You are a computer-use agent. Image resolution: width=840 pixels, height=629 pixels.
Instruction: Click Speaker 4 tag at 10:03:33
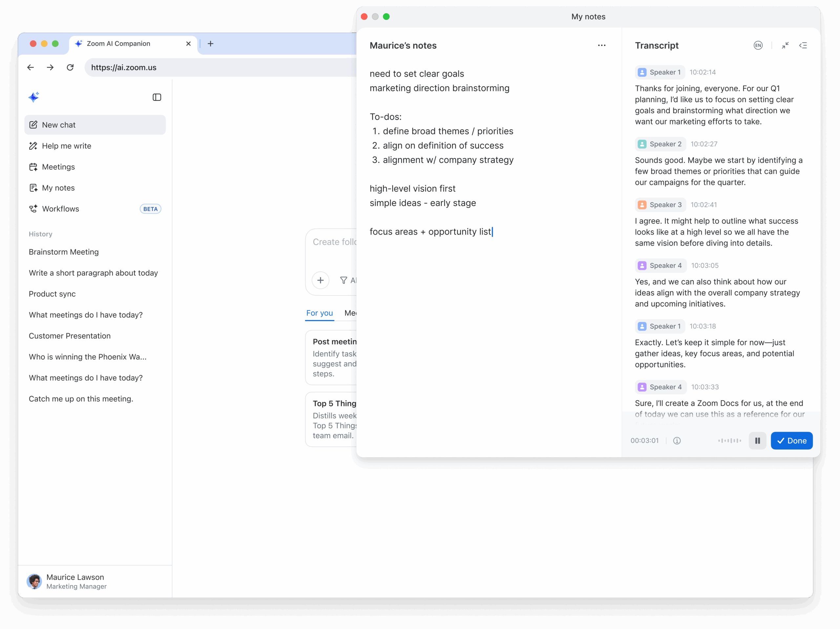coord(661,387)
